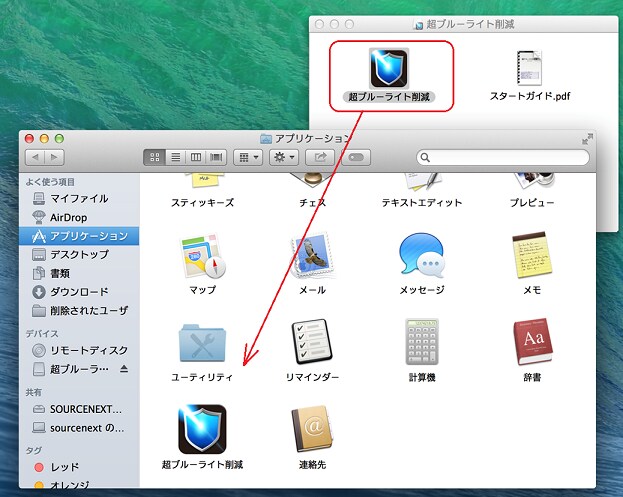Click the 共有 sidebar header
623x497 pixels.
point(33,393)
